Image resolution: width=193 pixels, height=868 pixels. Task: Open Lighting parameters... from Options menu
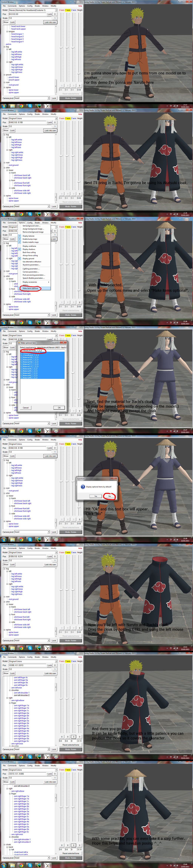coord(31,269)
